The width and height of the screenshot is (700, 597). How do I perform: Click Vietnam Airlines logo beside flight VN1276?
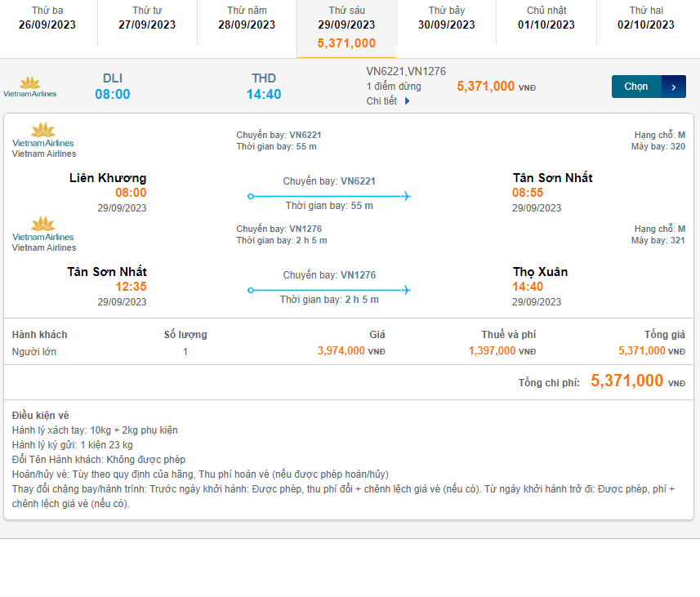click(x=43, y=229)
